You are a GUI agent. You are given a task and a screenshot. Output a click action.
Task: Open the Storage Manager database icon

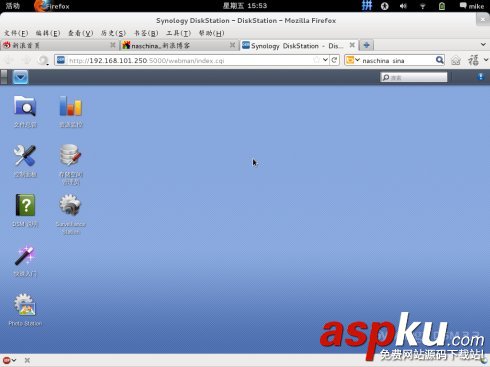pyautogui.click(x=70, y=155)
